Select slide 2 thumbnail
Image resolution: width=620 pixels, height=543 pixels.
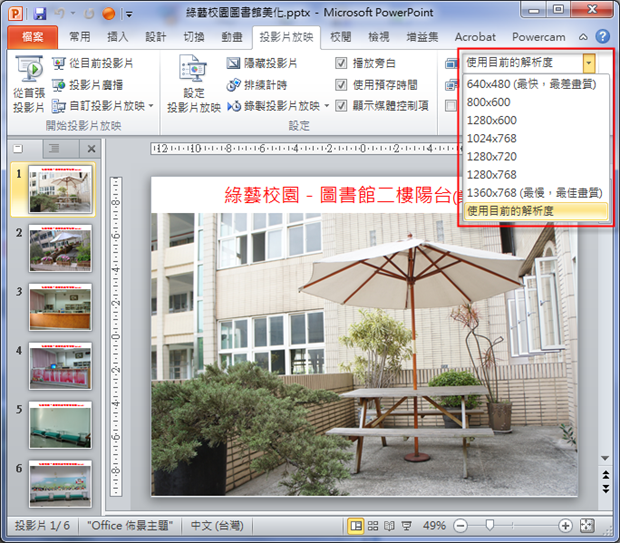coord(60,248)
